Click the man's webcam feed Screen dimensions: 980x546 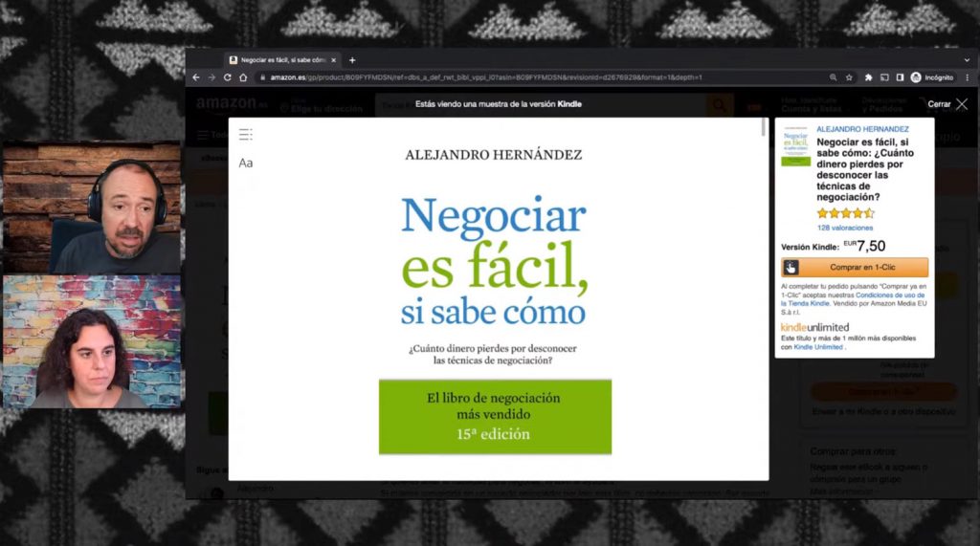pyautogui.click(x=92, y=208)
